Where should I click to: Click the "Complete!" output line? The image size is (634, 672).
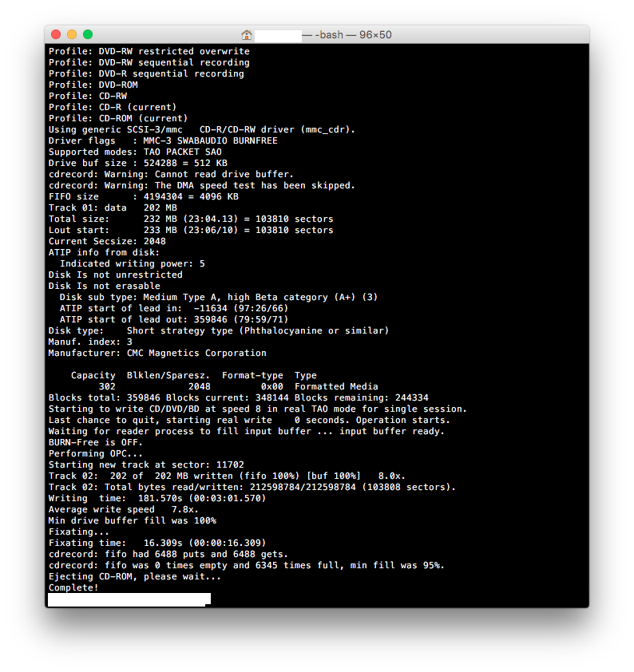[x=73, y=587]
